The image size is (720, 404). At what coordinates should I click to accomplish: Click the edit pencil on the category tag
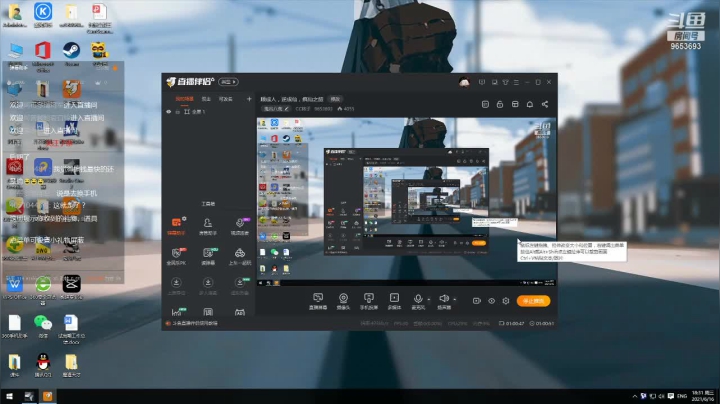coord(286,109)
